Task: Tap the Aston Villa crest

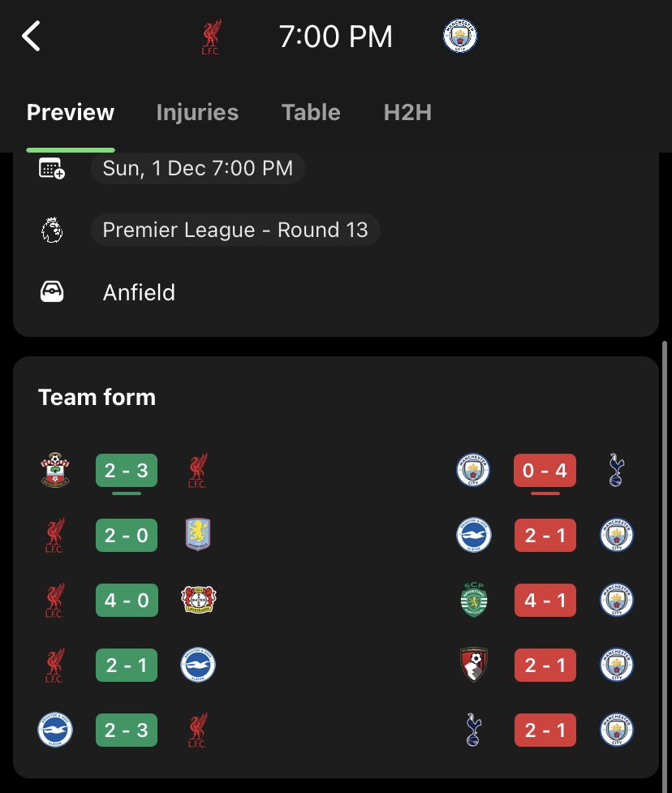Action: pos(198,535)
